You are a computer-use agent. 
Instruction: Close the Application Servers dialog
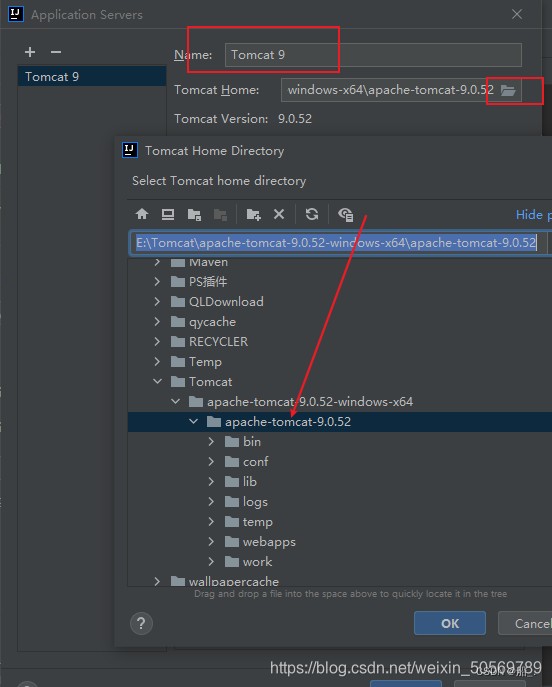point(517,14)
